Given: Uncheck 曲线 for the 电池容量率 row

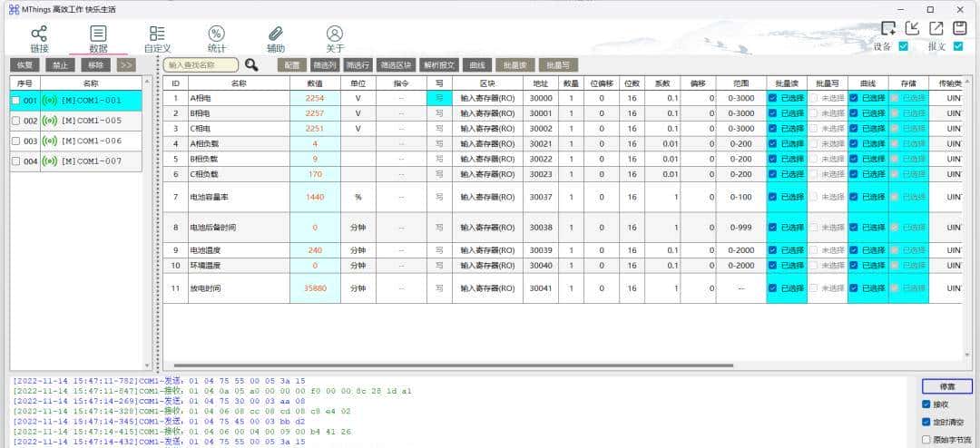Looking at the screenshot, I should [x=854, y=197].
